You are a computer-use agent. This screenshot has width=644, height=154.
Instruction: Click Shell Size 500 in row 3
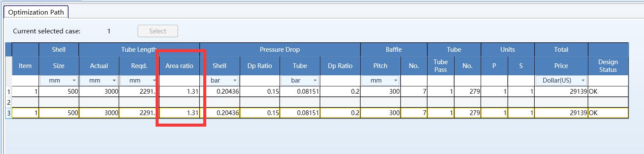(x=59, y=113)
